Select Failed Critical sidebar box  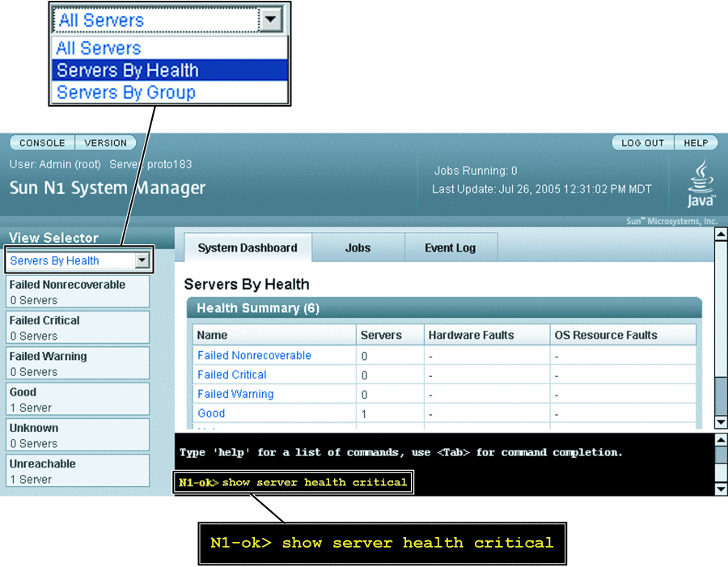[x=78, y=328]
